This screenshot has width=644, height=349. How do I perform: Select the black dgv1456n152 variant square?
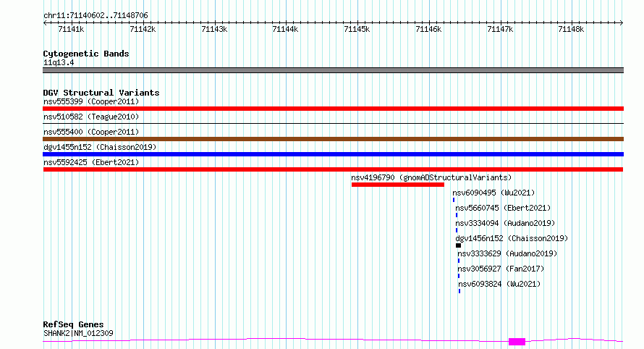458,245
